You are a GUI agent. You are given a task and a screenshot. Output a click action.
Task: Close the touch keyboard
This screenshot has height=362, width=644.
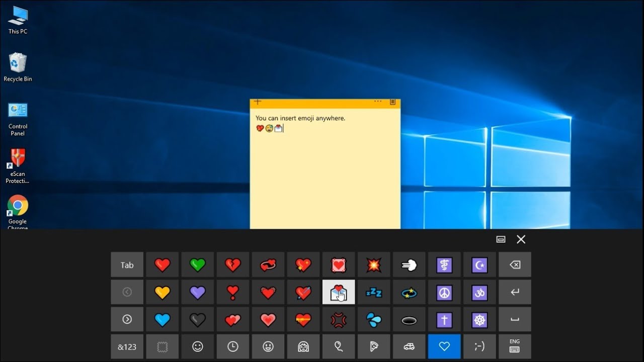pos(521,239)
